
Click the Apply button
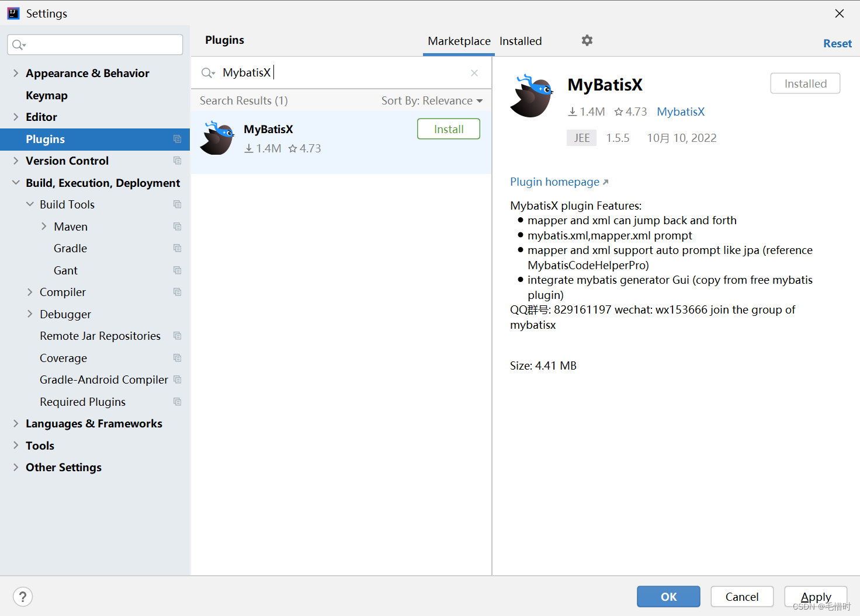click(816, 597)
